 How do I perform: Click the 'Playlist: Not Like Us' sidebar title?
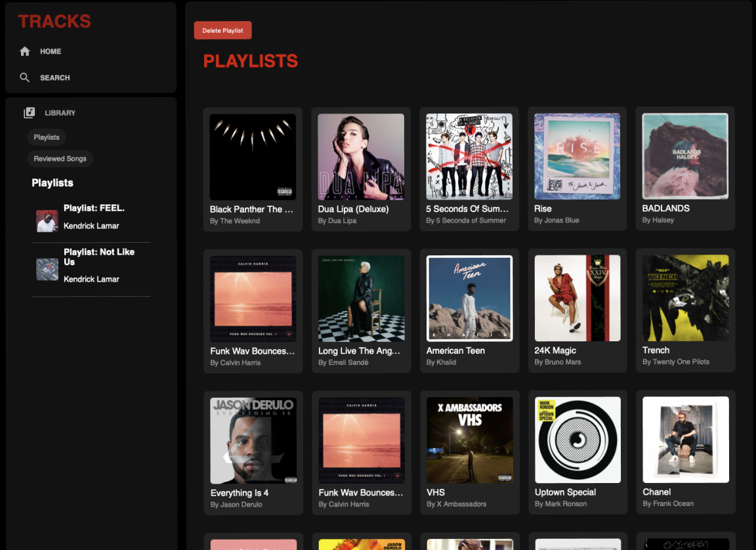tap(99, 257)
